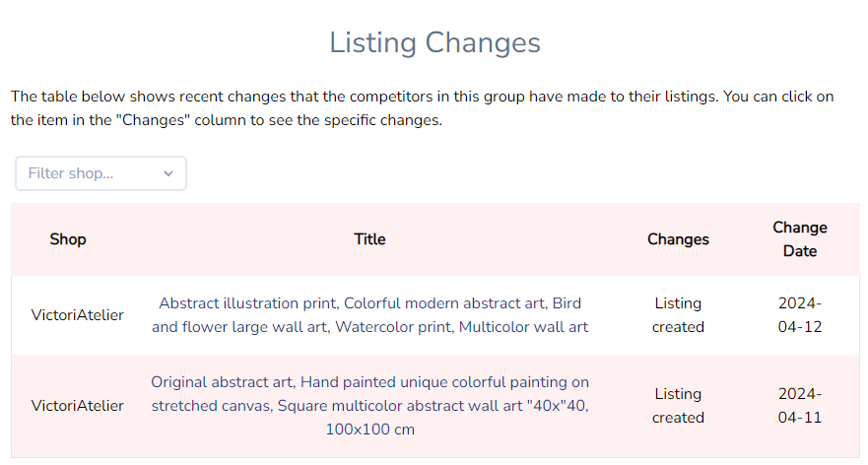The height and width of the screenshot is (465, 868).
Task: Click the Title column header
Action: [x=369, y=239]
